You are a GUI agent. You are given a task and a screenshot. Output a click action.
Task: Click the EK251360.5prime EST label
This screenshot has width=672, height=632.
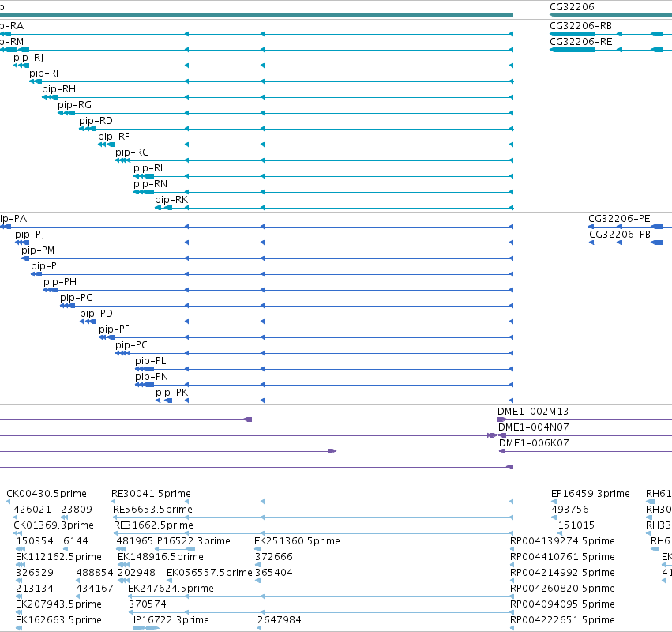[297, 541]
